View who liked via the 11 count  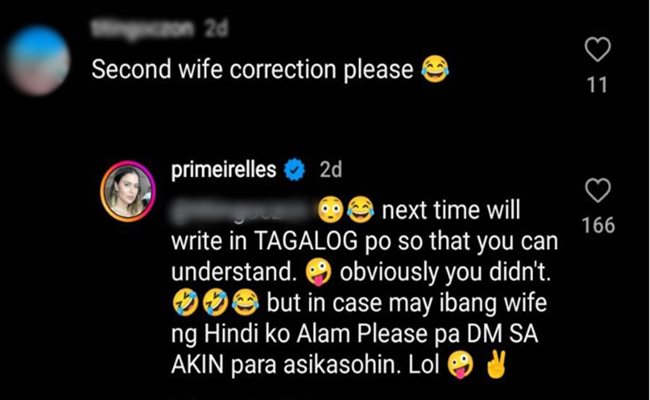(x=597, y=85)
